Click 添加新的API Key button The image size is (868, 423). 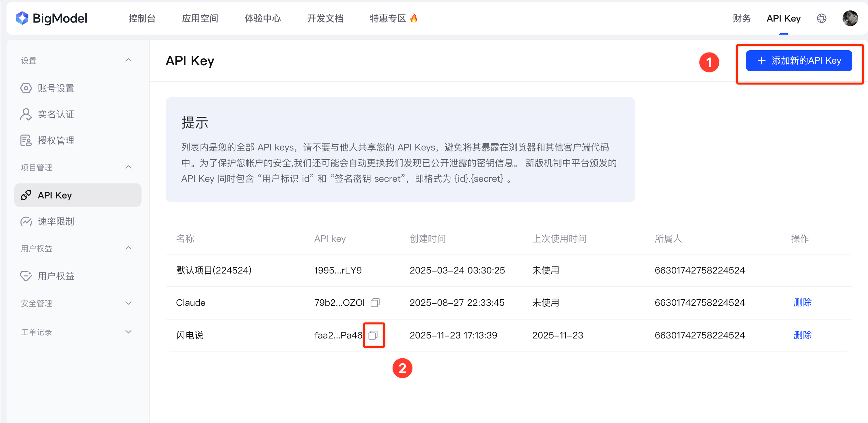799,61
